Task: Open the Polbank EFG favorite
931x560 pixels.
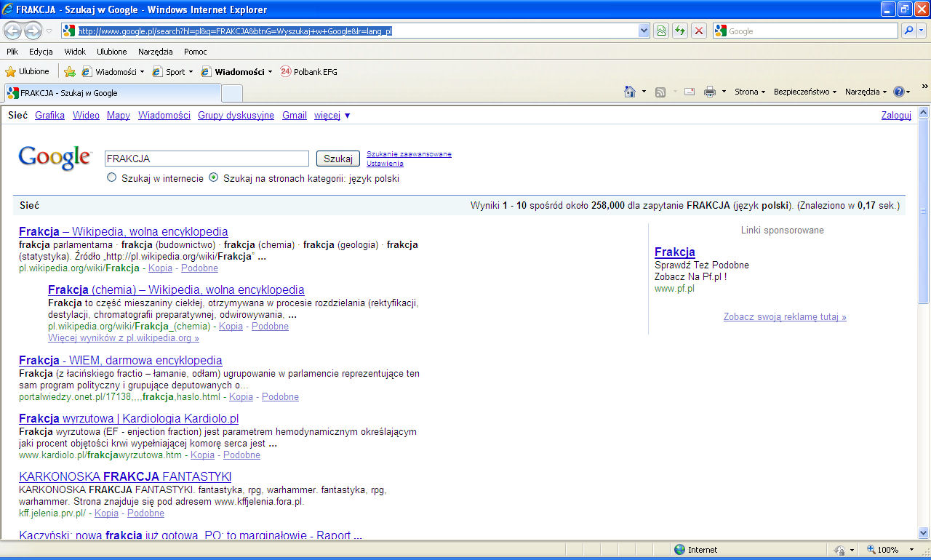Action: coord(308,72)
